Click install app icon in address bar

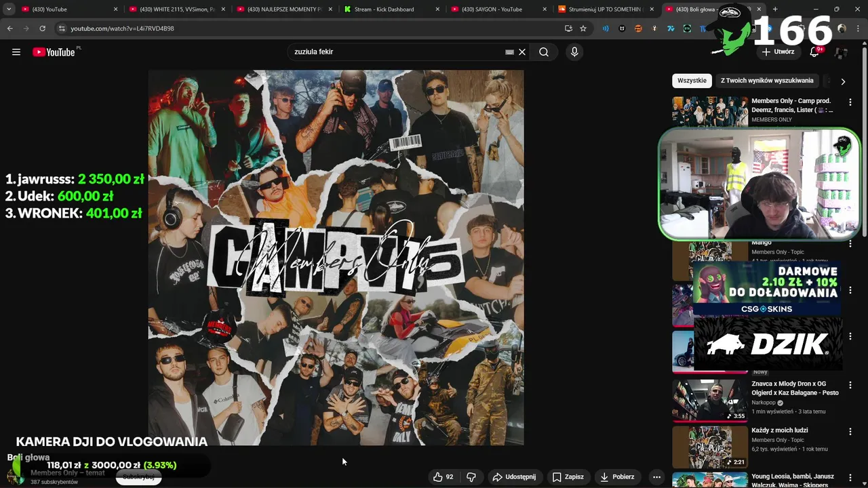click(568, 28)
